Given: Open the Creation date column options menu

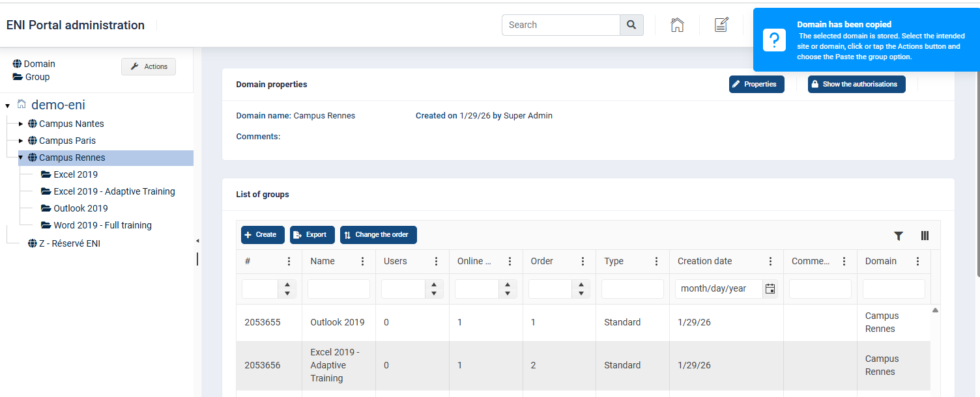Looking at the screenshot, I should coord(771,261).
